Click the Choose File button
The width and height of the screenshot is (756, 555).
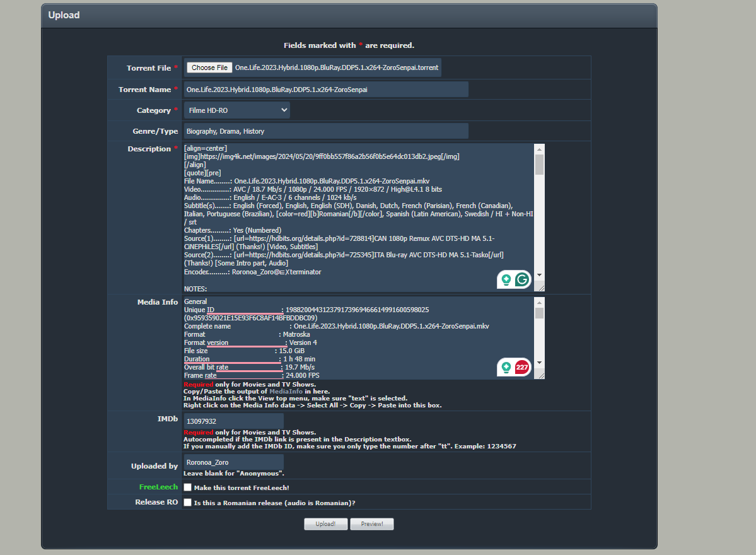tap(209, 67)
